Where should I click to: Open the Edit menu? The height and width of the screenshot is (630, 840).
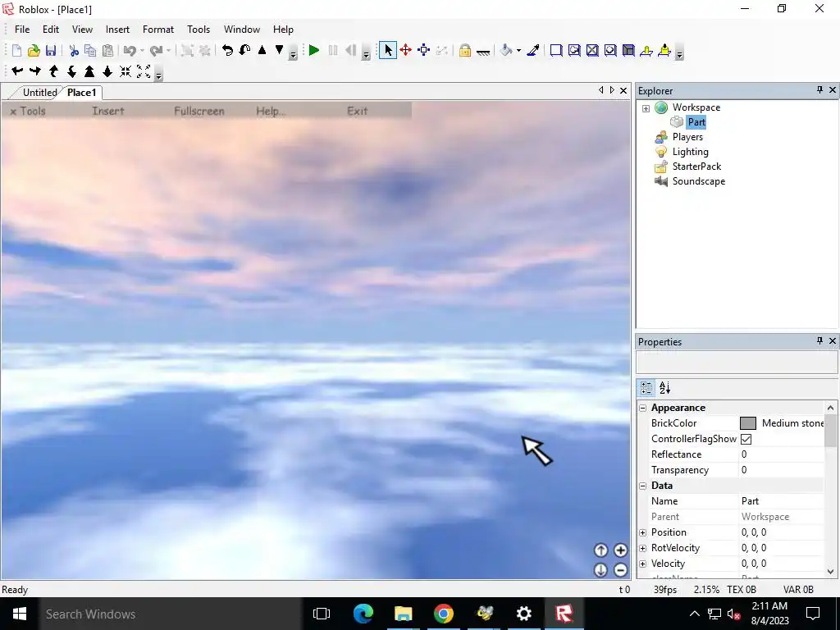(x=51, y=30)
